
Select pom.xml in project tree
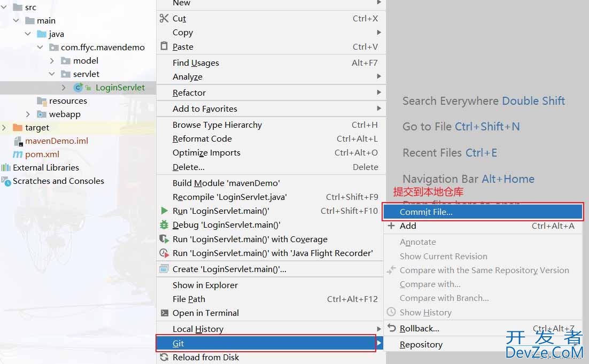click(42, 154)
